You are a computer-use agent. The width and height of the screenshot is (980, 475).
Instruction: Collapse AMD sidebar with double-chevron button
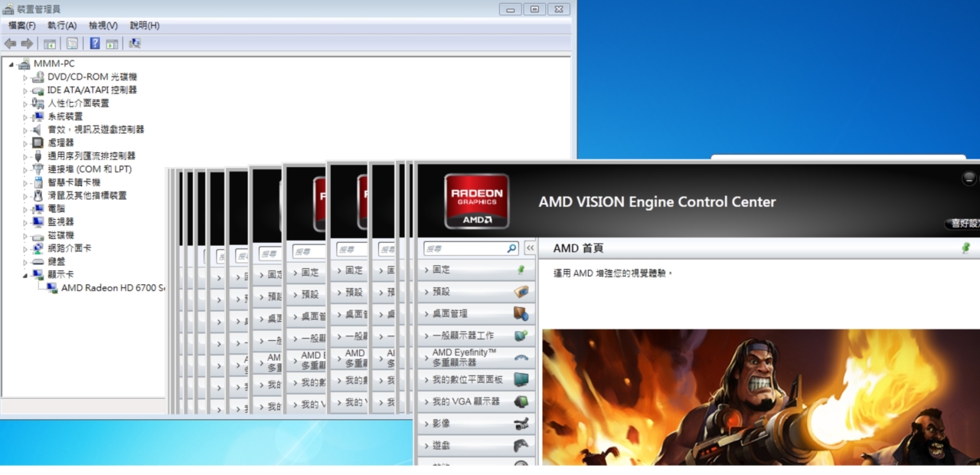pos(530,249)
